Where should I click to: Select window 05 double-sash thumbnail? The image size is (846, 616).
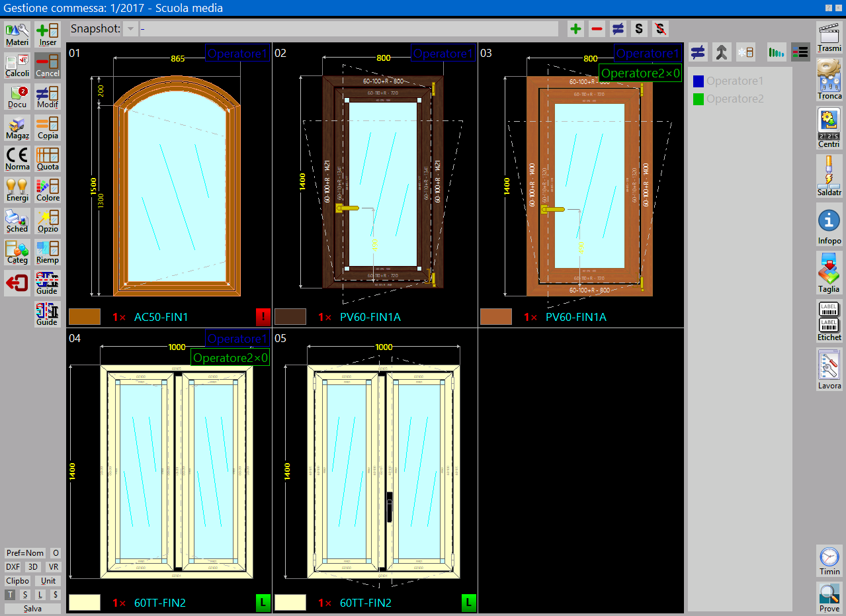pyautogui.click(x=375, y=470)
